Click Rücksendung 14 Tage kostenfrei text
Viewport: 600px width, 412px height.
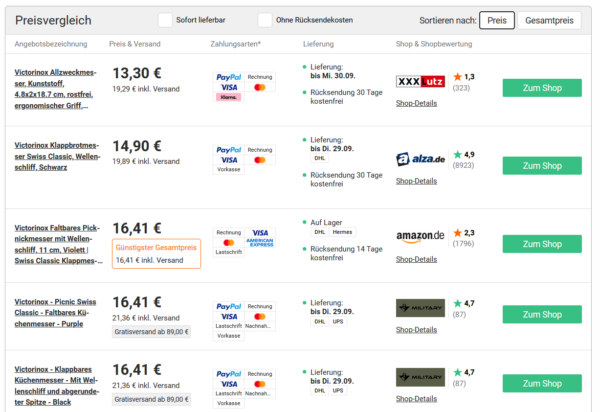pyautogui.click(x=346, y=253)
